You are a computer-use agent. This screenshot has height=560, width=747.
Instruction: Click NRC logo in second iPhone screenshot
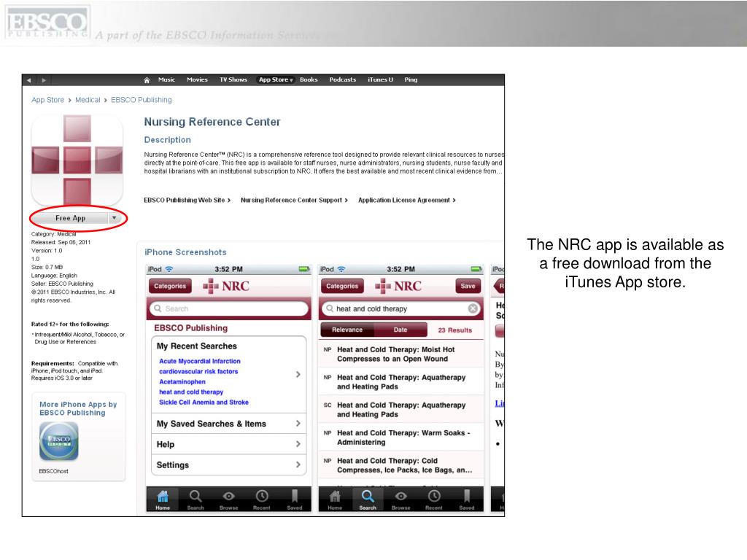pyautogui.click(x=398, y=286)
